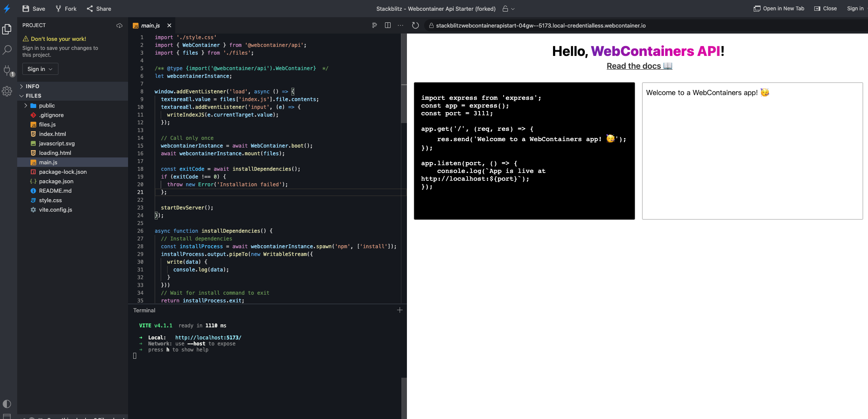Save the project

[34, 9]
